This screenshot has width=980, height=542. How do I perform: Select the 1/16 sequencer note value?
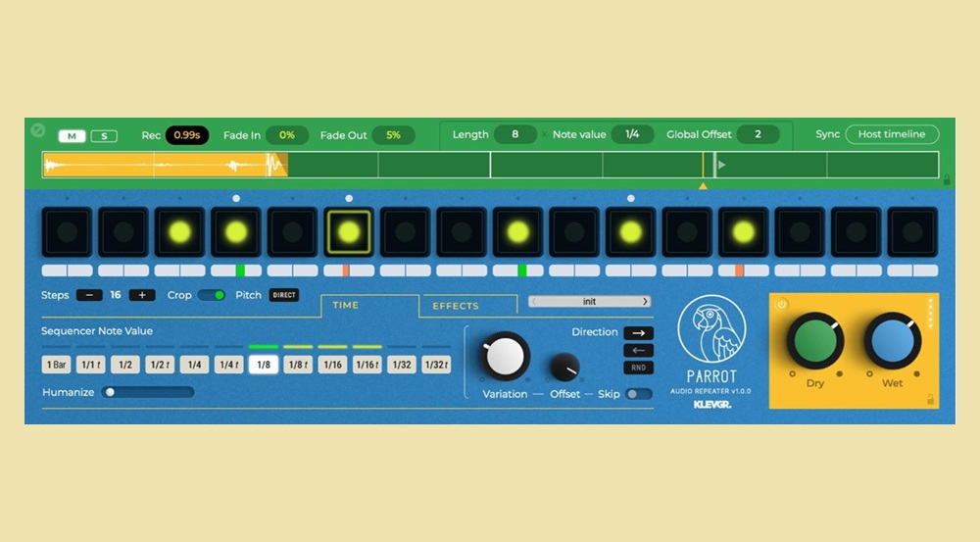[333, 365]
